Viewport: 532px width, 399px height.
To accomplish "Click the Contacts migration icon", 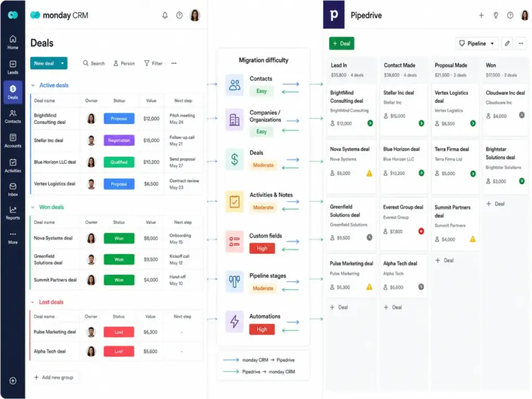I will point(234,85).
